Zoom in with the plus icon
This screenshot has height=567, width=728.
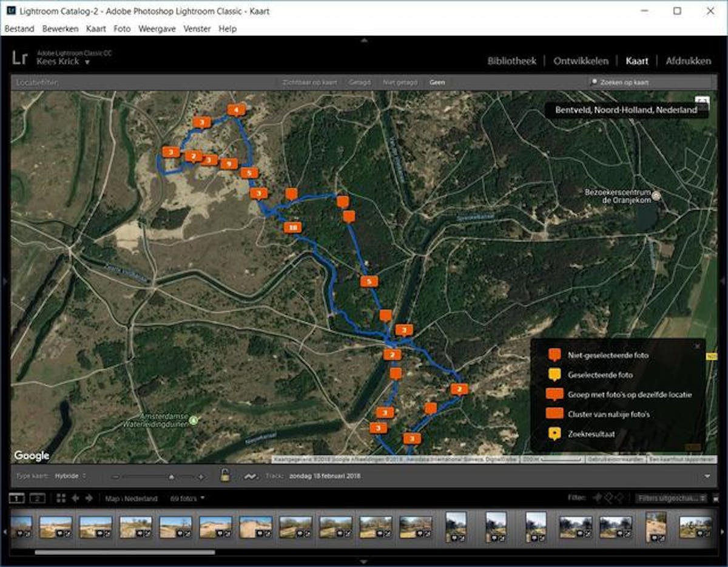pos(201,477)
